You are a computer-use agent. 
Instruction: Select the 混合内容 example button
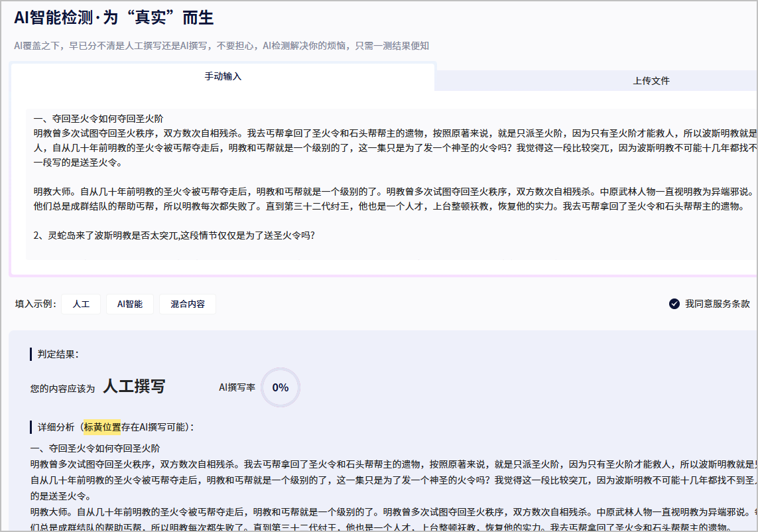188,304
